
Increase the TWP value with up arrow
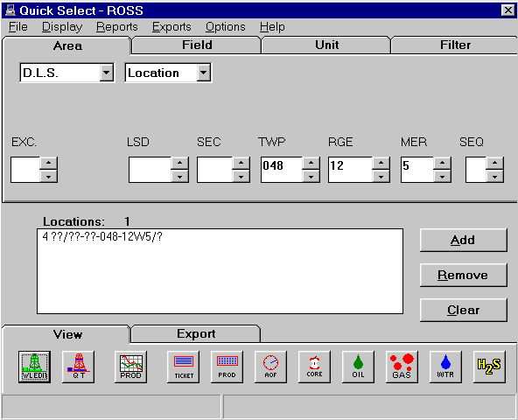(311, 163)
